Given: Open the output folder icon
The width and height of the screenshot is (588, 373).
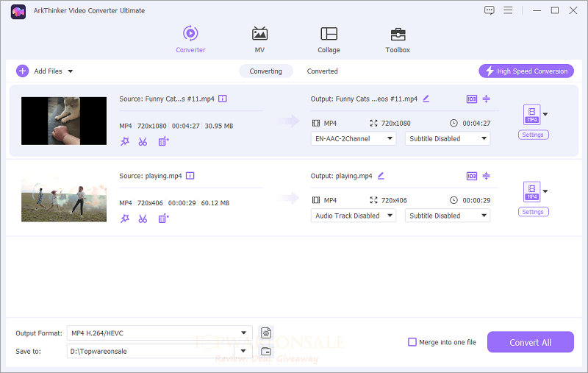Looking at the screenshot, I should tap(266, 351).
